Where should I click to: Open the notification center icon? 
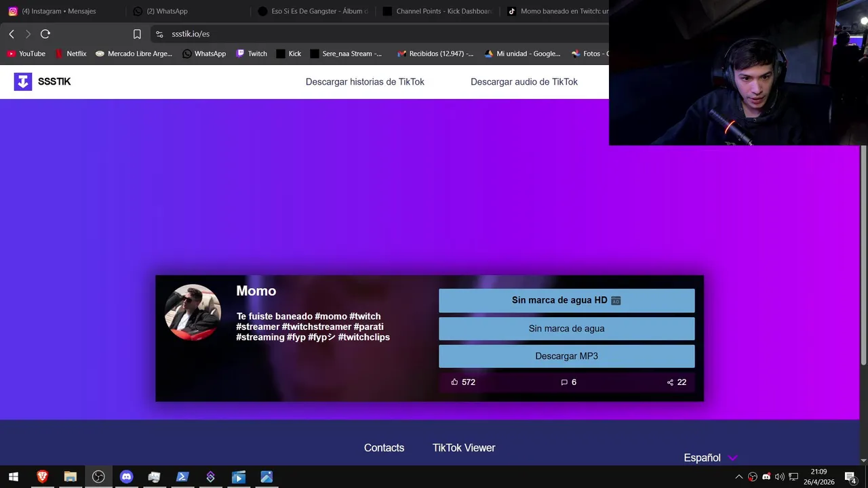tap(850, 477)
